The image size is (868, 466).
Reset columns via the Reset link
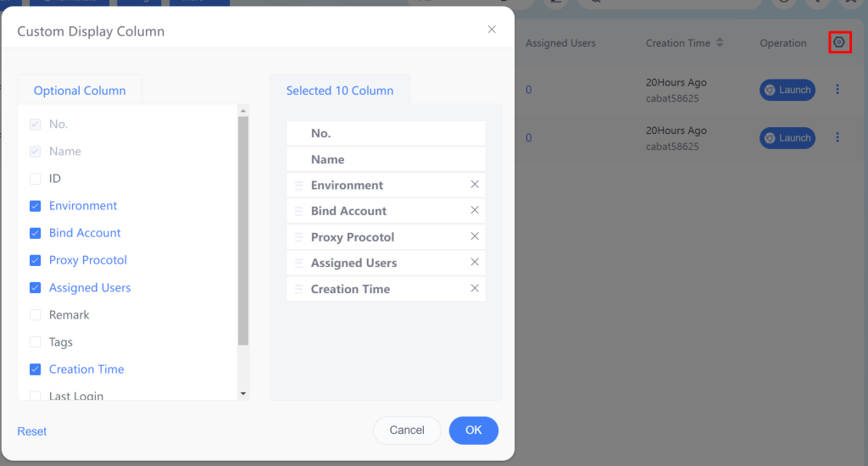[x=31, y=431]
